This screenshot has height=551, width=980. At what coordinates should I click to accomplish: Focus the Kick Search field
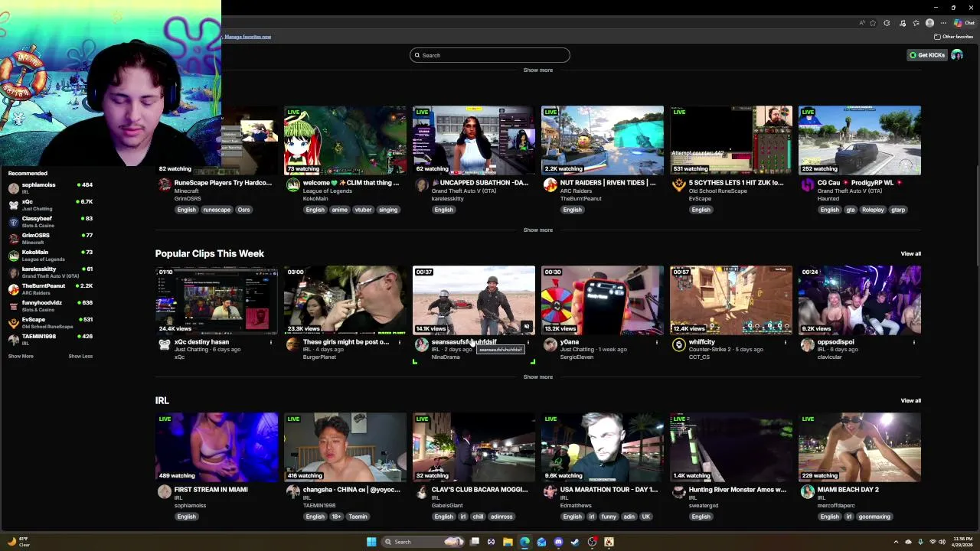click(x=490, y=55)
